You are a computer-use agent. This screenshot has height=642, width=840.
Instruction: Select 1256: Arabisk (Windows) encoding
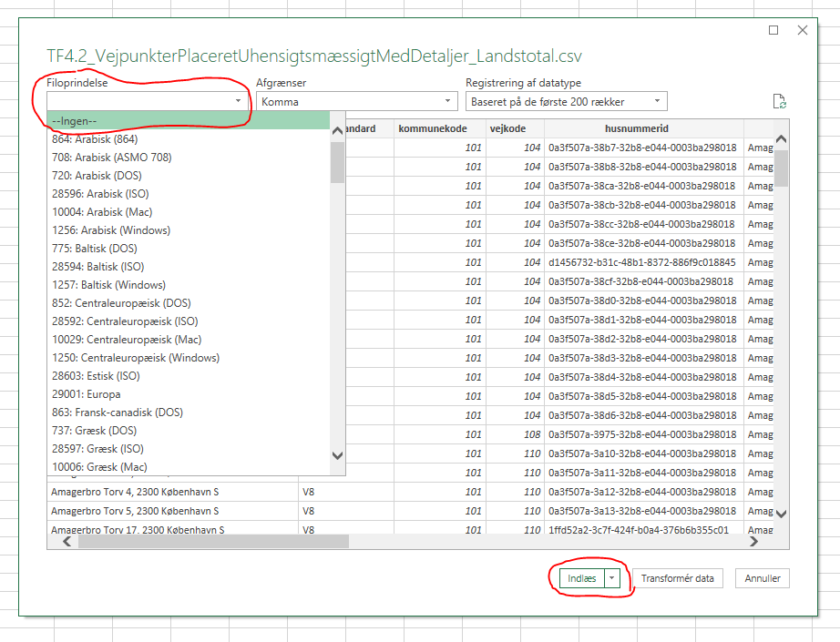(x=188, y=230)
